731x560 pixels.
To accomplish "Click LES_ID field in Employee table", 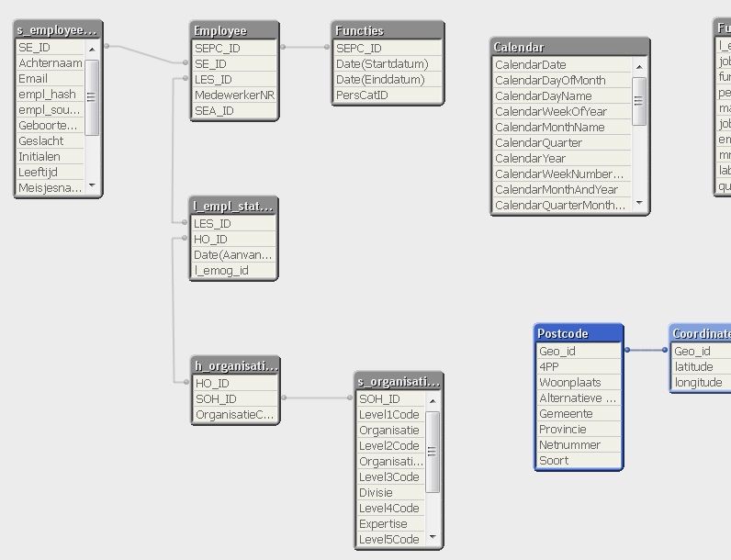I will (234, 80).
